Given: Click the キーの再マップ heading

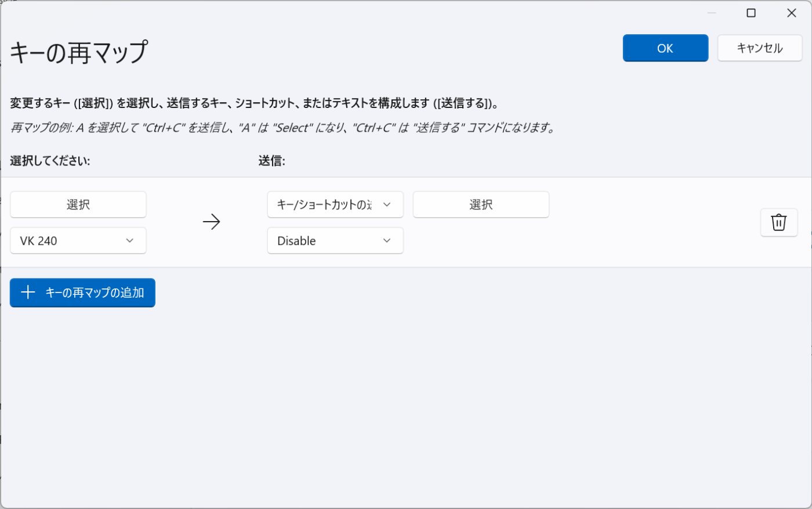Looking at the screenshot, I should pos(79,52).
